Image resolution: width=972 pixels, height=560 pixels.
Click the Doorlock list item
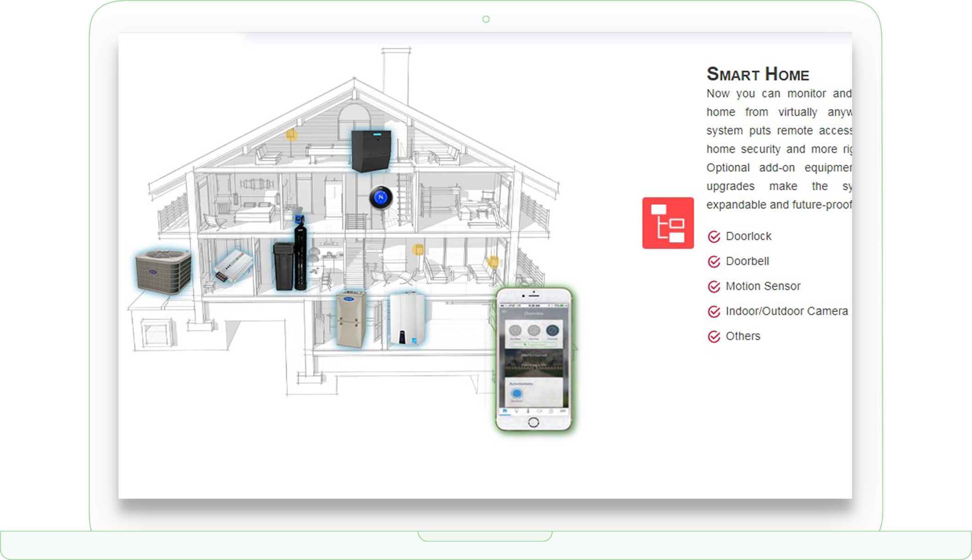point(749,236)
